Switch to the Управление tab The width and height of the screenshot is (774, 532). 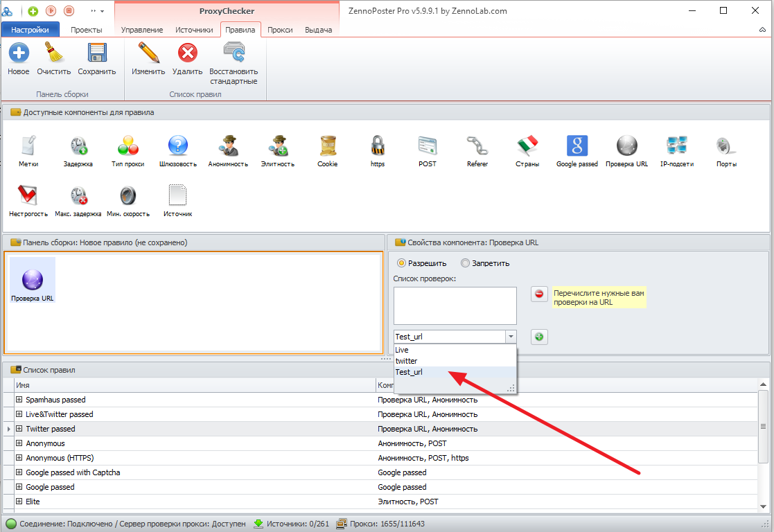[x=142, y=30]
